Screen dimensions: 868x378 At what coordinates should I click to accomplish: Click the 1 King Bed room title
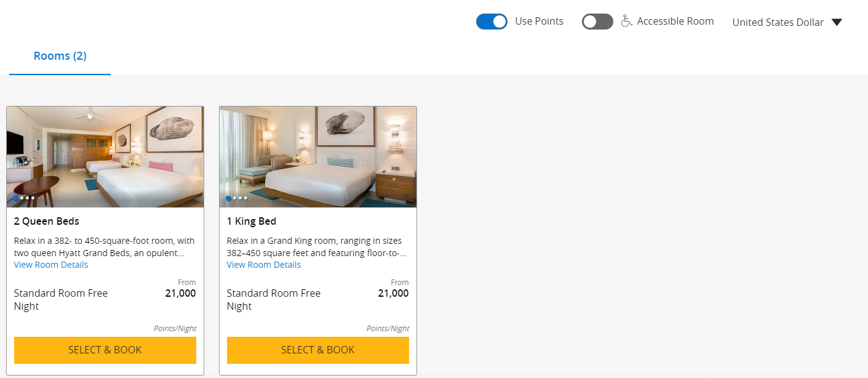pos(252,221)
